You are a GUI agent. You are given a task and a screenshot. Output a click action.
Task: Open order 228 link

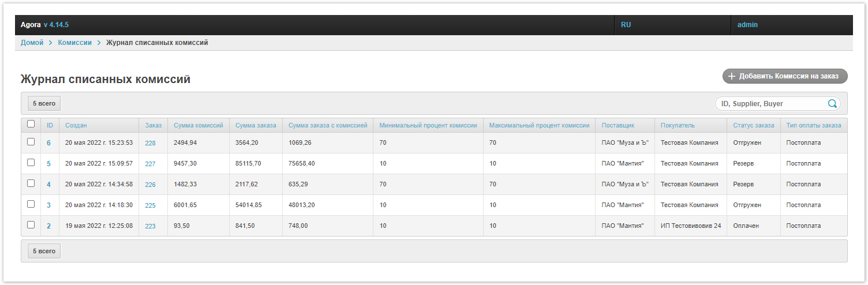click(x=150, y=143)
